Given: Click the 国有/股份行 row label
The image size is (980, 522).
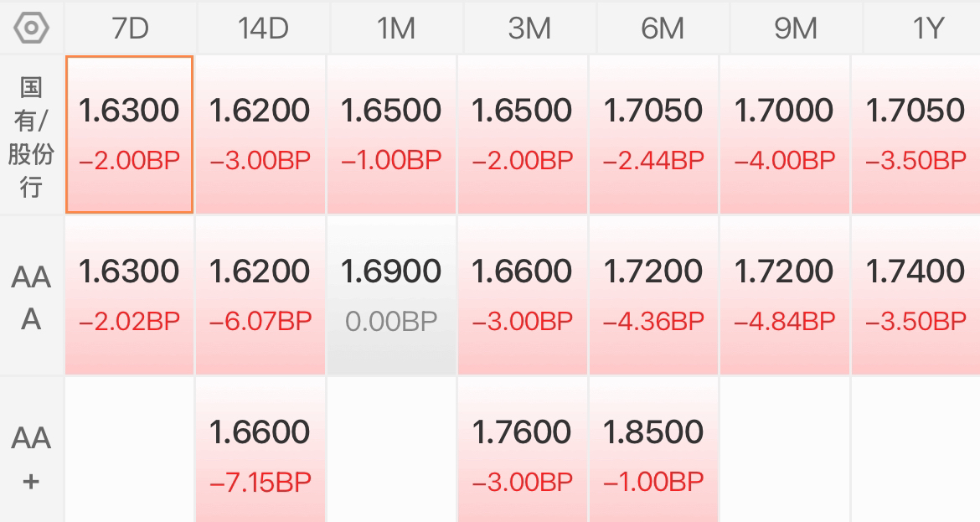Looking at the screenshot, I should click(x=31, y=137).
